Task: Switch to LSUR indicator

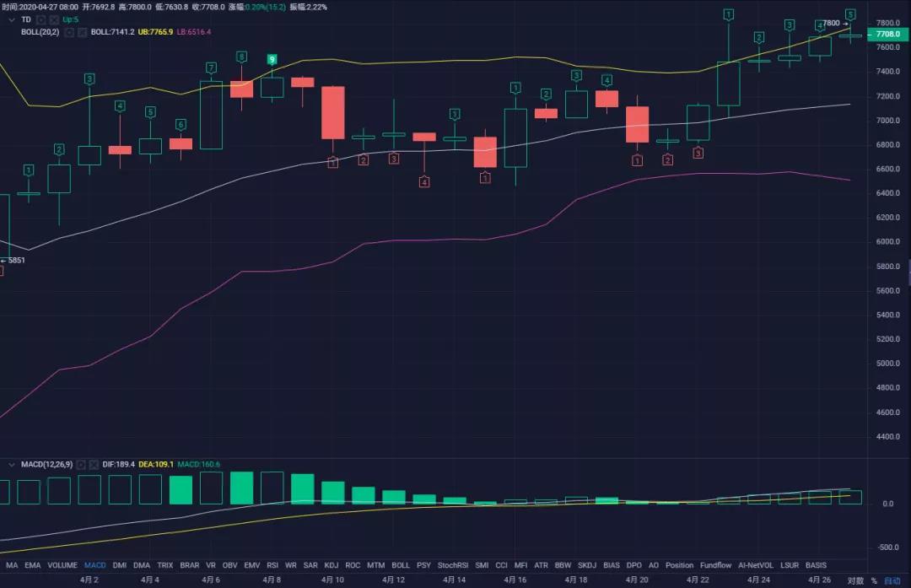Action: tap(790, 564)
